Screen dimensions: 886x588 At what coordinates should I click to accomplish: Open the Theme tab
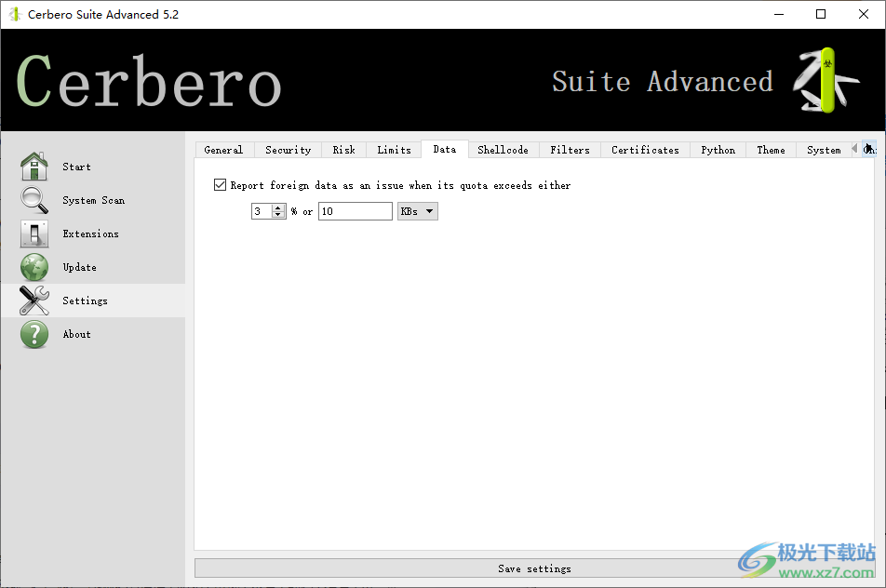click(771, 150)
